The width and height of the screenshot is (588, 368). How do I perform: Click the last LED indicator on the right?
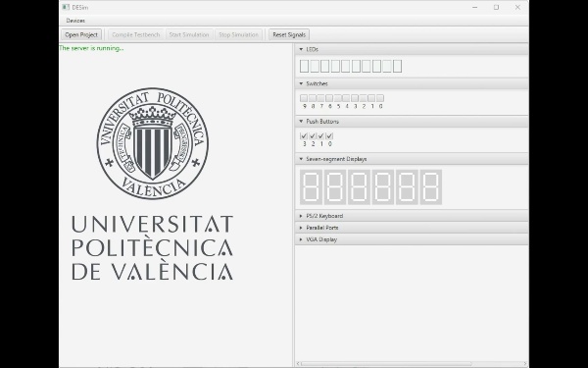point(398,66)
